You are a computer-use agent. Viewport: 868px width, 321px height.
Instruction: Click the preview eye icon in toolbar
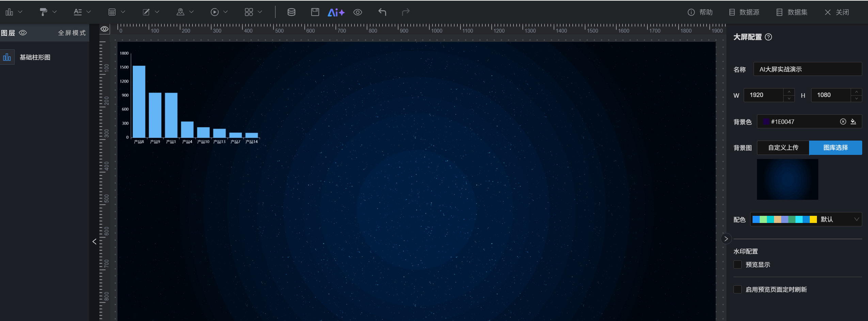358,12
